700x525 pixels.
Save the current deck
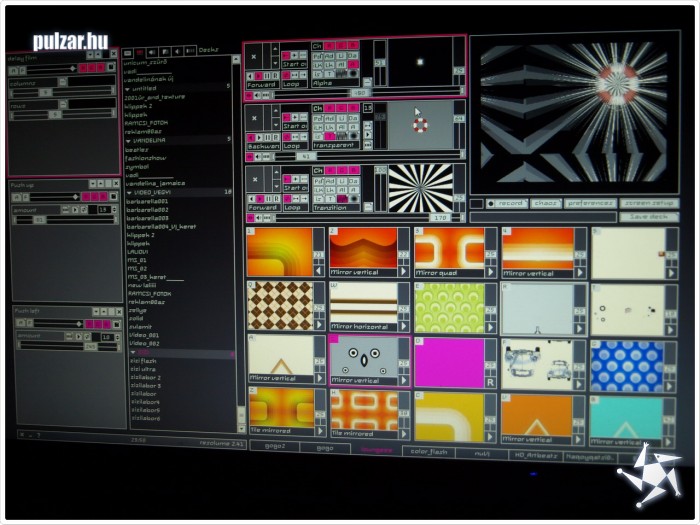(x=648, y=216)
